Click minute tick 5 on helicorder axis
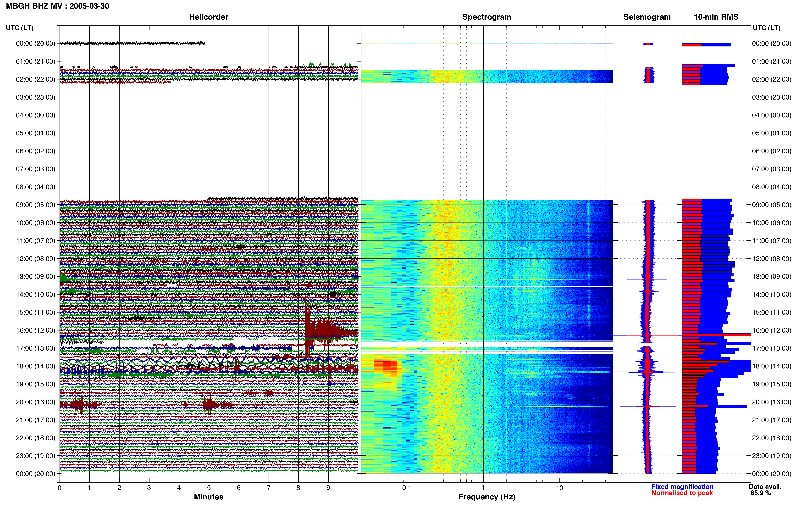 point(209,487)
